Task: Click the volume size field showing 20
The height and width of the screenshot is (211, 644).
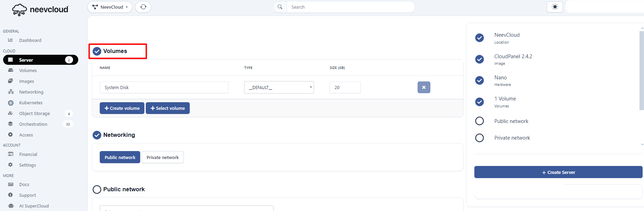Action: tap(345, 87)
